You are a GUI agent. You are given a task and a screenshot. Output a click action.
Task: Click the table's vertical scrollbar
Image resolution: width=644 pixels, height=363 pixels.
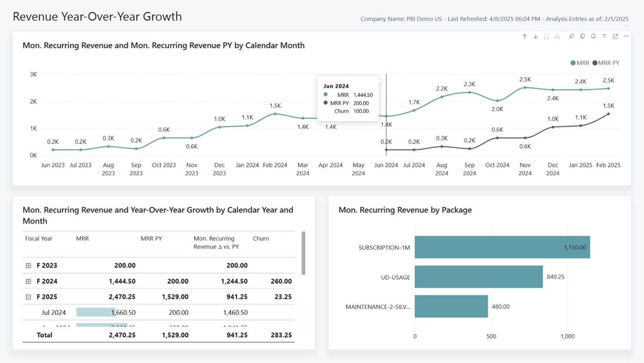[x=304, y=253]
